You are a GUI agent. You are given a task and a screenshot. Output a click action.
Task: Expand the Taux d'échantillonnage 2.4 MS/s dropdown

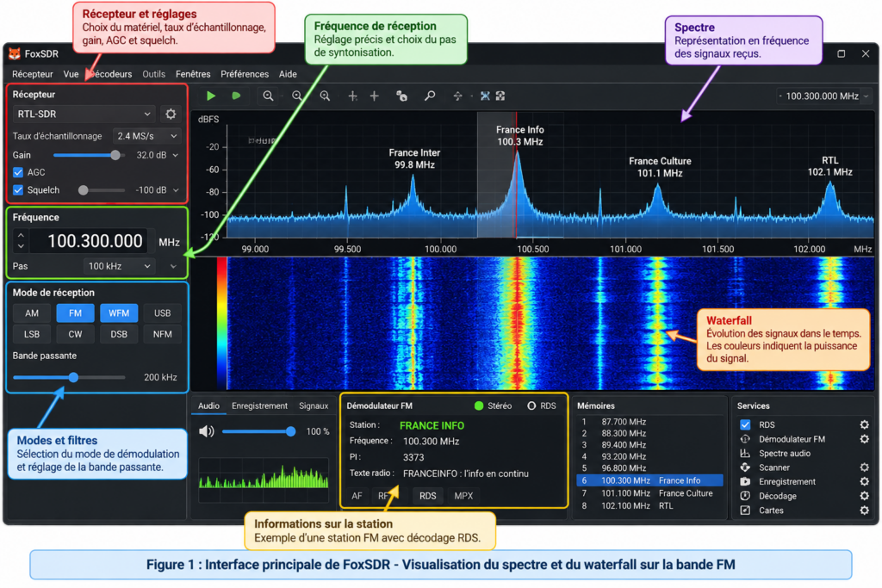tap(146, 136)
